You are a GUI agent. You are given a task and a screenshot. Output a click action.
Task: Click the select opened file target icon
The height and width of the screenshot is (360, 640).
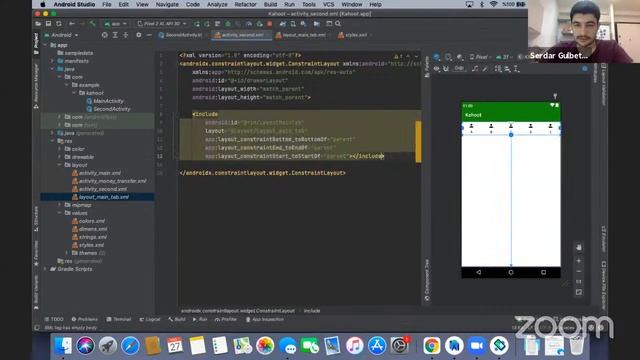coord(105,35)
